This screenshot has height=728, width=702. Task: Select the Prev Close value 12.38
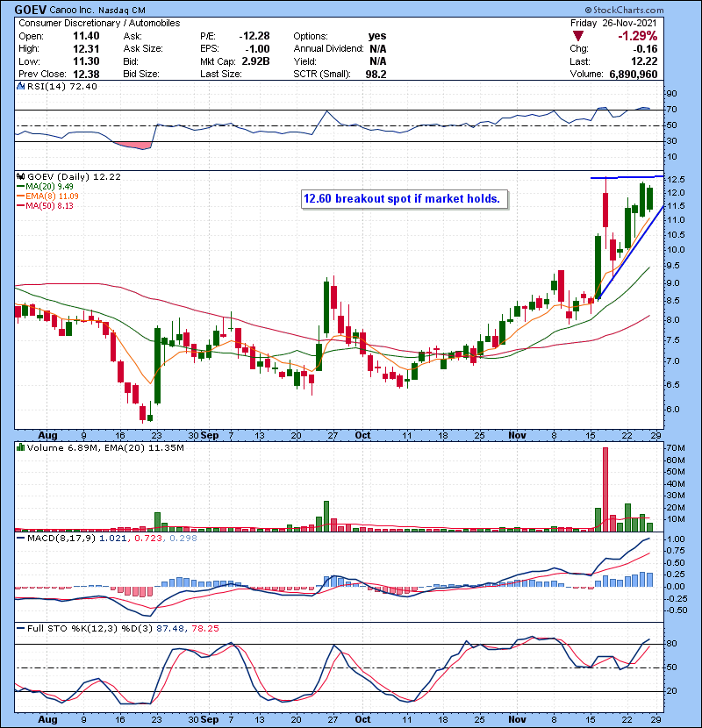tap(86, 75)
